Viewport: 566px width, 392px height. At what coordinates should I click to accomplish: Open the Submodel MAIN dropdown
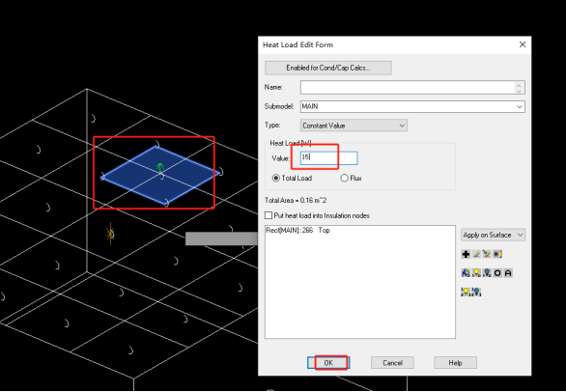click(x=412, y=106)
